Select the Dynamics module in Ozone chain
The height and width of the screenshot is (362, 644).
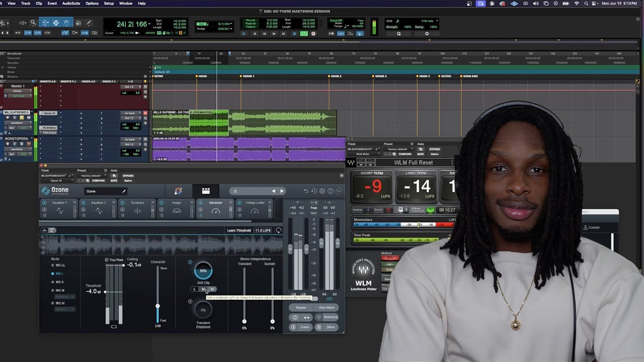[137, 208]
